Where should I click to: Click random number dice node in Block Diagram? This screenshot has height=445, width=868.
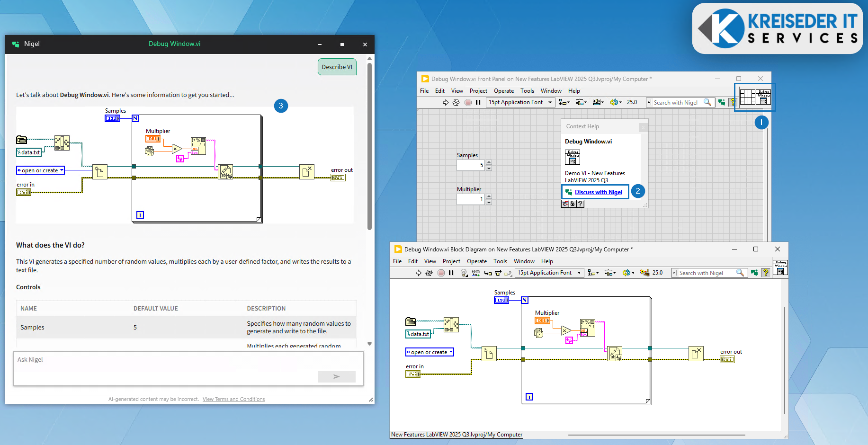(538, 333)
